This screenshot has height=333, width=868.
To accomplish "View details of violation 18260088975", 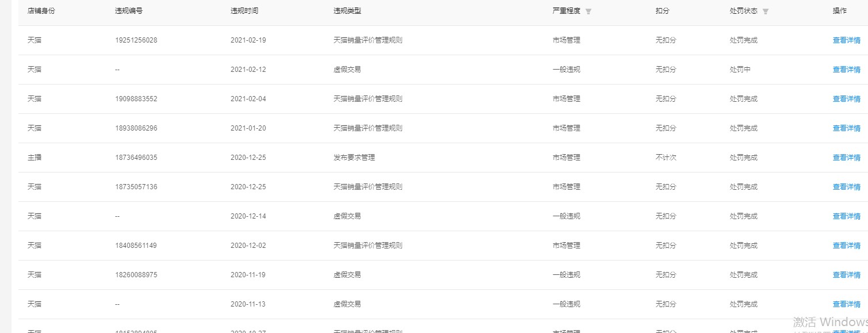I will click(x=847, y=275).
